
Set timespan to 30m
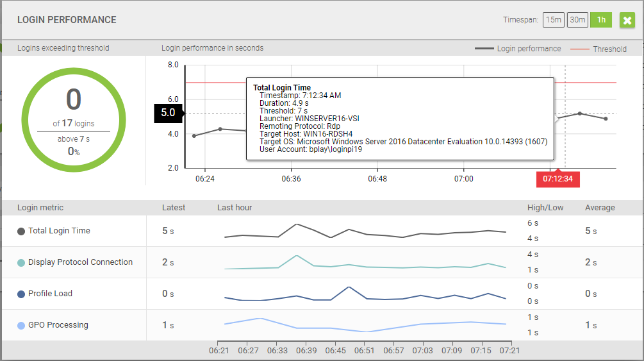(x=577, y=20)
